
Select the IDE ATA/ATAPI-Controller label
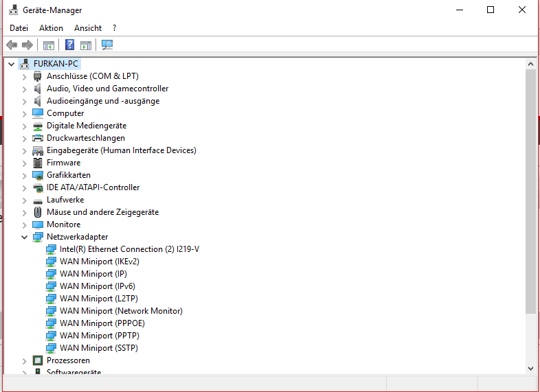click(x=93, y=187)
